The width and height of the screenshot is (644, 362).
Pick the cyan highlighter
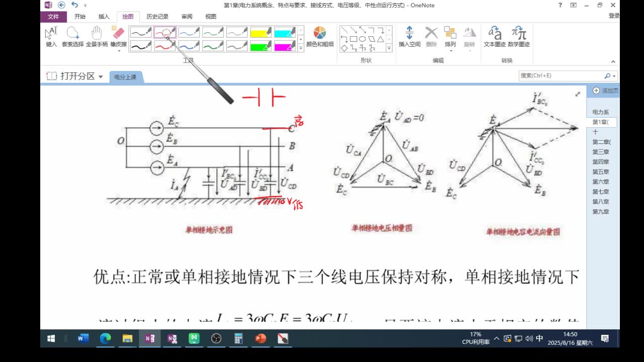point(285,33)
